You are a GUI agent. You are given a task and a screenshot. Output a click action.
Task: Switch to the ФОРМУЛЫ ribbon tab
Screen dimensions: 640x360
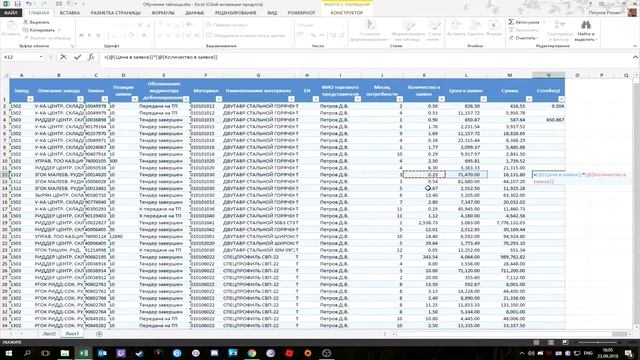click(x=163, y=13)
